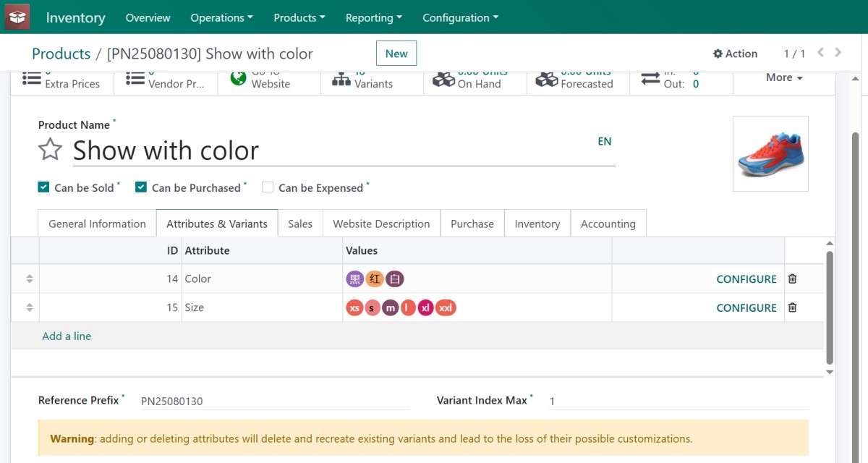Uncheck the Can be Sold checkbox
This screenshot has height=463, width=868.
(44, 187)
